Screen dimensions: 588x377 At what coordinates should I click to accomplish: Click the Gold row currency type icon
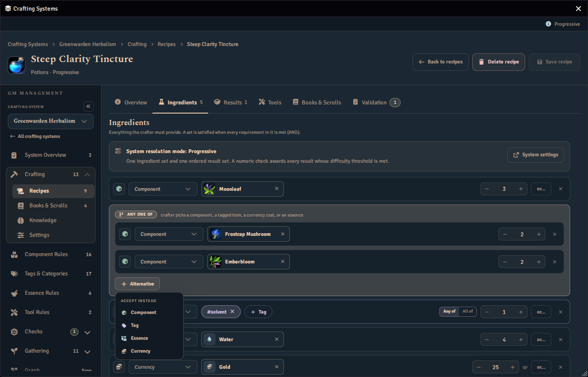(119, 367)
